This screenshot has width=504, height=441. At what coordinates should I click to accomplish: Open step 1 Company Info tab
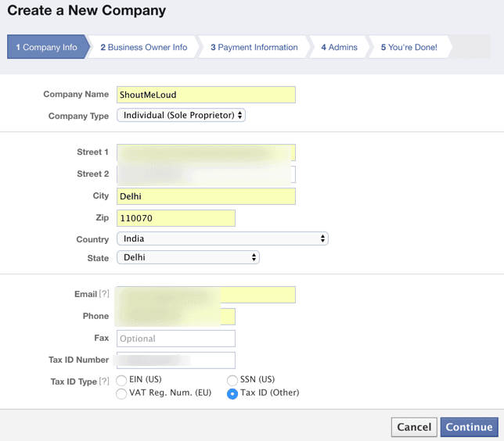(x=48, y=47)
